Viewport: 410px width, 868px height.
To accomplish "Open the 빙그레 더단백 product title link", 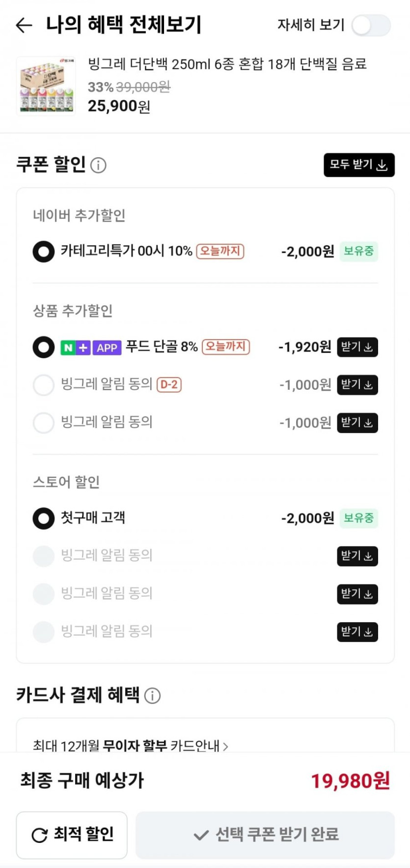I will tap(227, 64).
